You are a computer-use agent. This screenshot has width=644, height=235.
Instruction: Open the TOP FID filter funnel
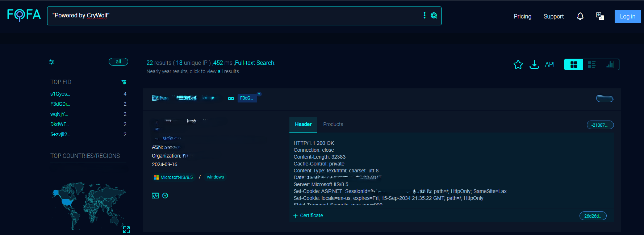[124, 82]
